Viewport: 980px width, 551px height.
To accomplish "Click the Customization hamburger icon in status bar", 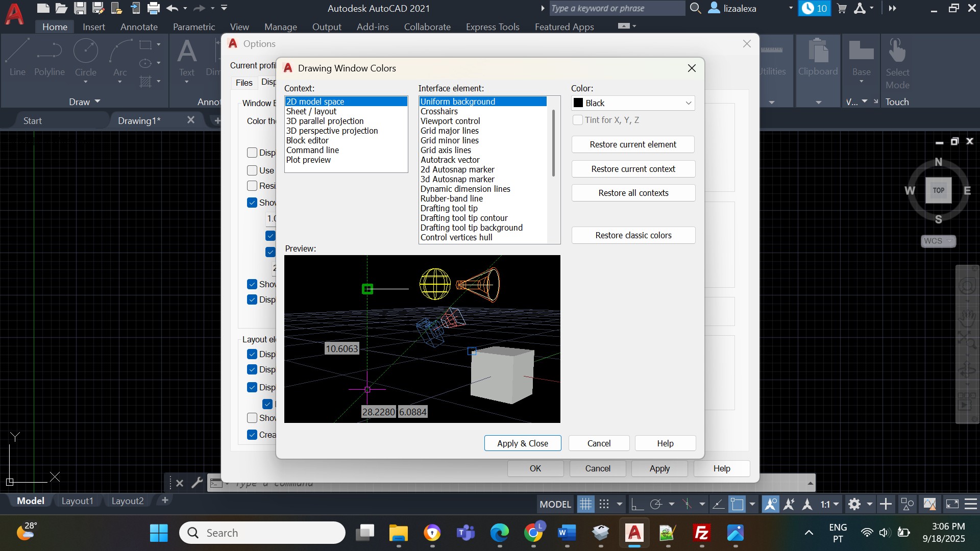I will [971, 505].
